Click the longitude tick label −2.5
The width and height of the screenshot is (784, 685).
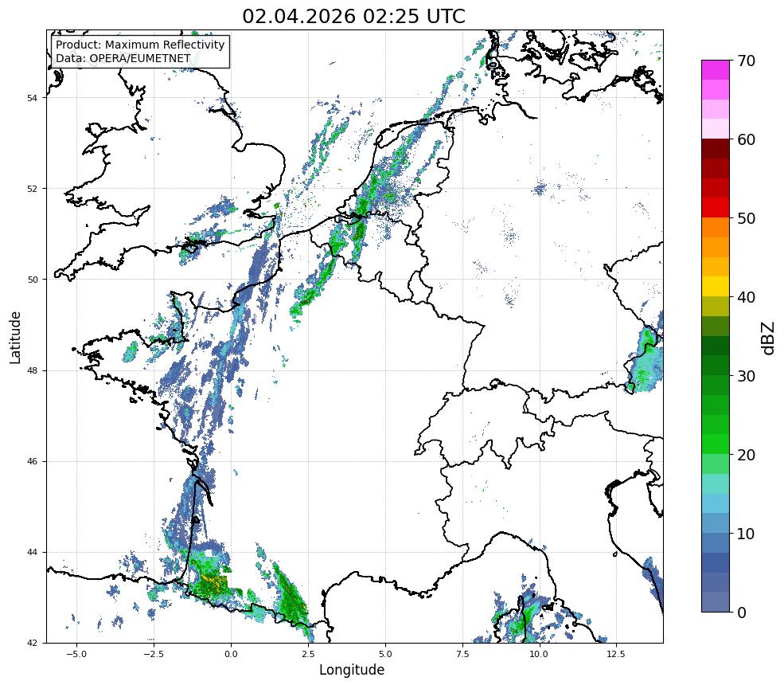click(x=154, y=654)
